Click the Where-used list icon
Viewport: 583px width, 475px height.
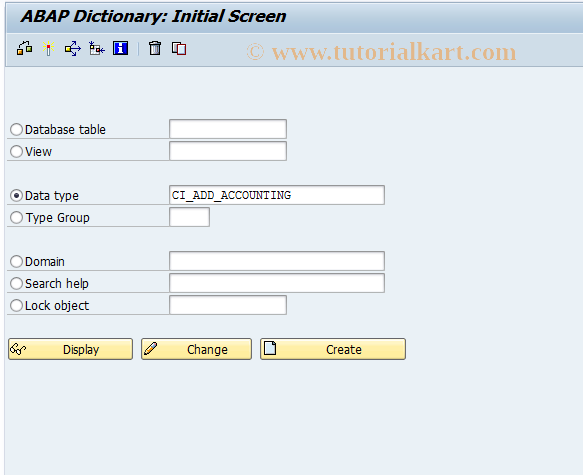73,48
